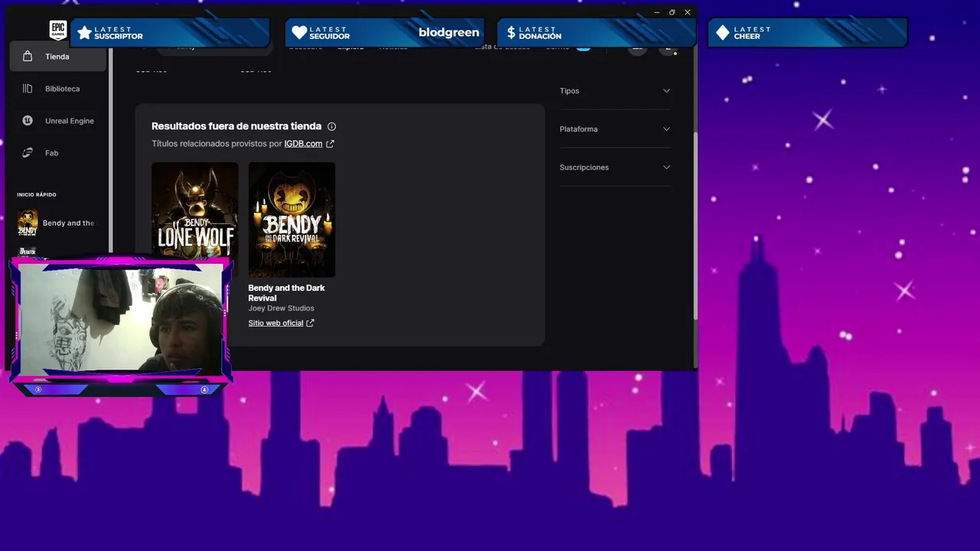The width and height of the screenshot is (980, 551).
Task: Go to Biblioteca in the sidebar
Action: [57, 89]
